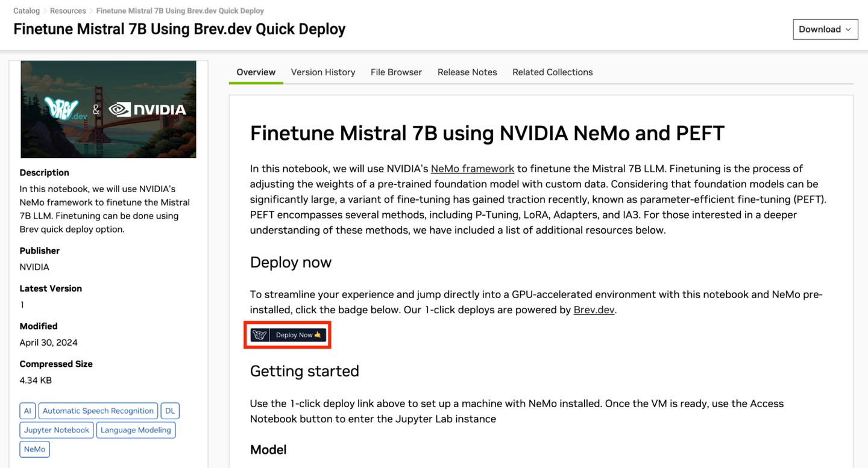This screenshot has width=868, height=468.
Task: Switch to the Release Notes tab
Action: coord(467,72)
